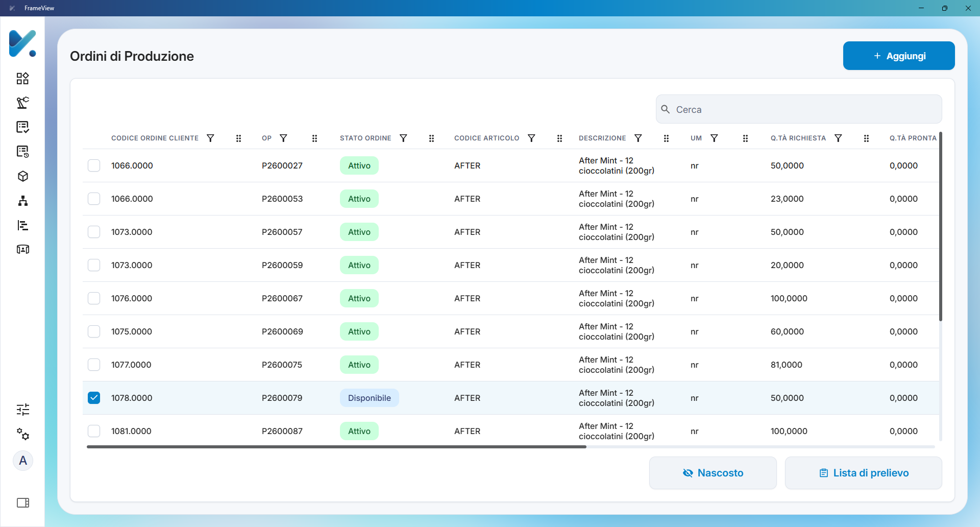The height and width of the screenshot is (527, 980).
Task: Open the robotic arm production icon
Action: coord(22,103)
